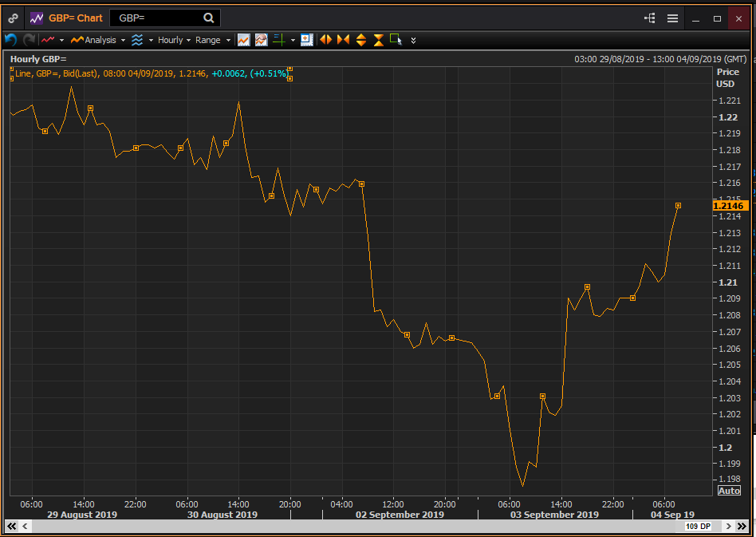Click the red line chart type icon
This screenshot has height=537, width=756.
[x=48, y=40]
